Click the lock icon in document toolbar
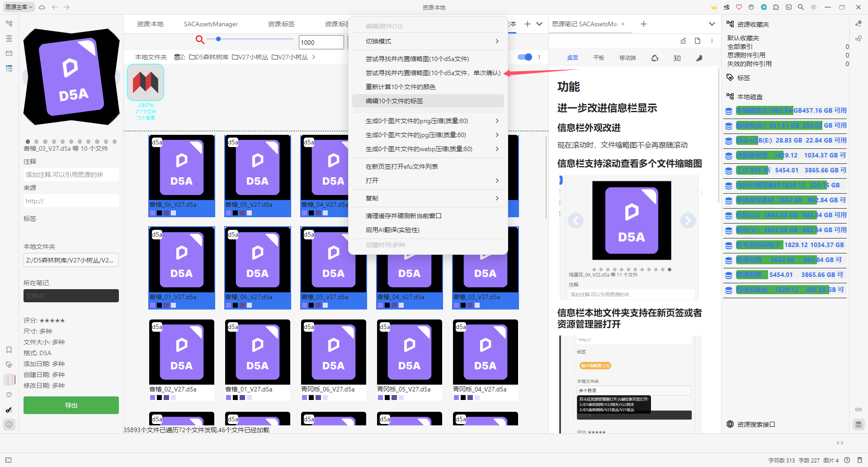 click(x=683, y=41)
